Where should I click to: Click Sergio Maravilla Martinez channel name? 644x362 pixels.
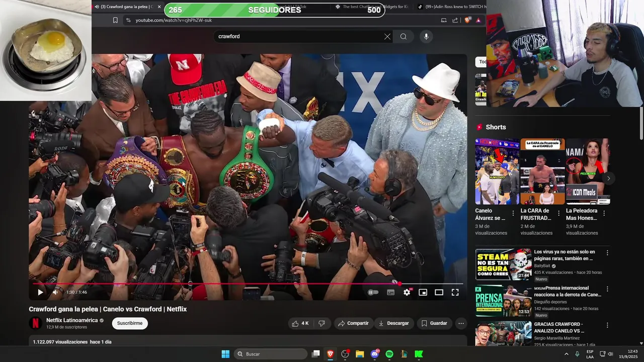[x=556, y=338]
